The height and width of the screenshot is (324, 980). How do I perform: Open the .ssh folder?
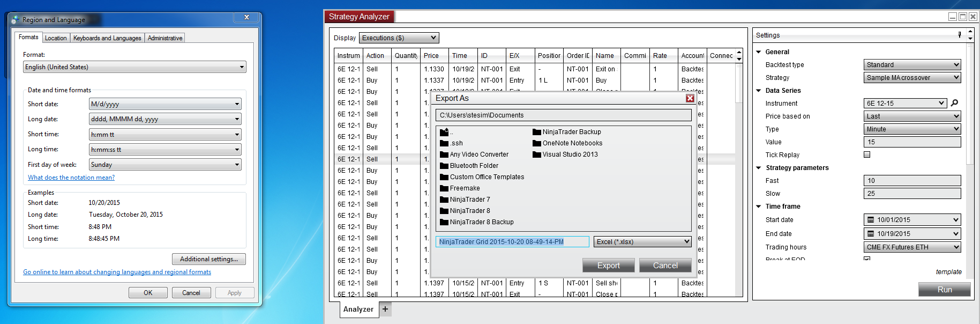[x=451, y=143]
